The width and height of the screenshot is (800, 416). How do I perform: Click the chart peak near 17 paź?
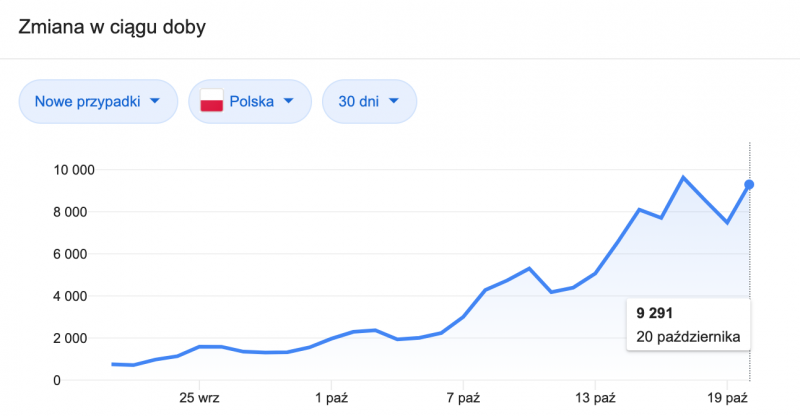pos(683,178)
